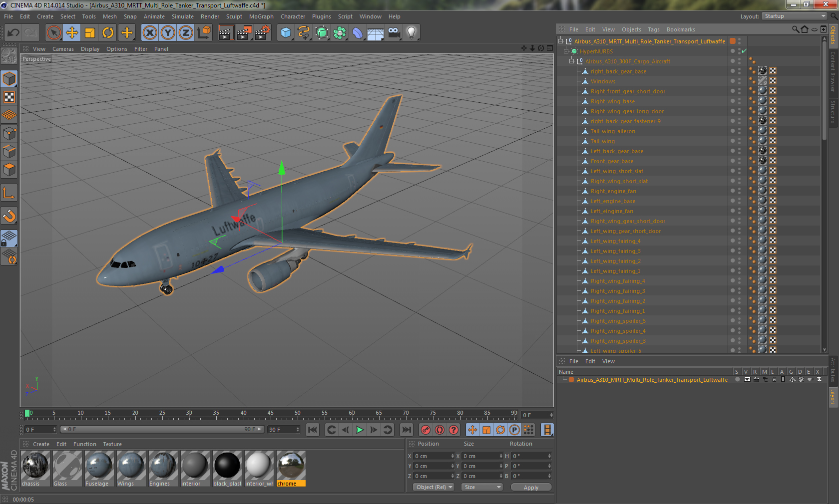Image resolution: width=839 pixels, height=504 pixels.
Task: Add a Light object
Action: coord(412,33)
